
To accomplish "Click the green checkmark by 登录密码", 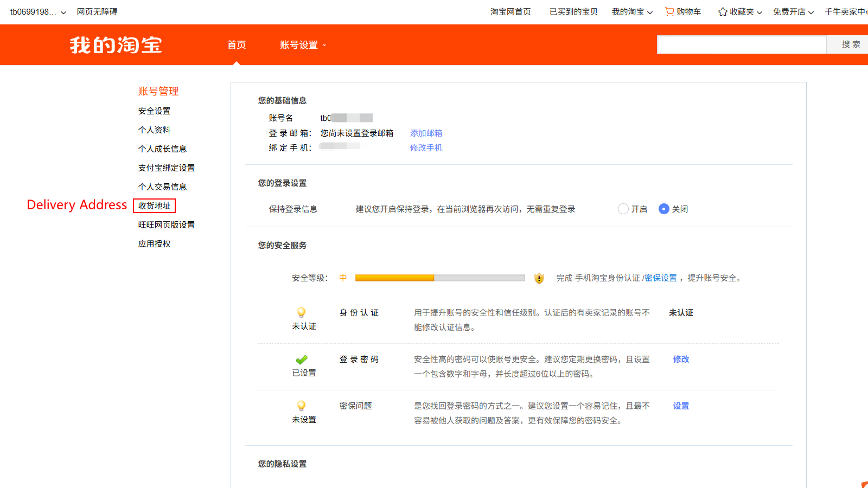I will pos(302,359).
